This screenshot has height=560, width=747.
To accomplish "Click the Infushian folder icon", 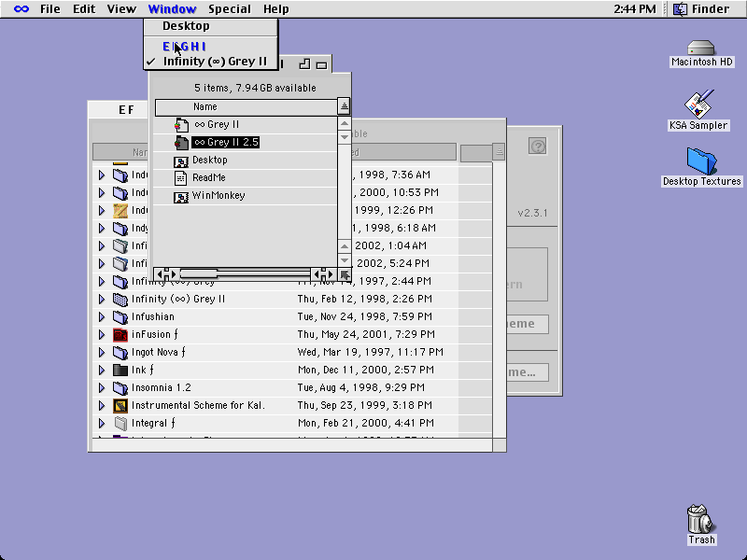I will coord(120,316).
